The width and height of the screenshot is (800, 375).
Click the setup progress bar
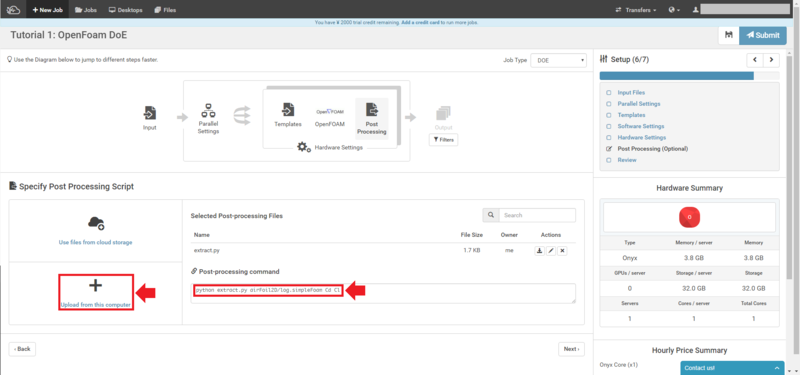[689, 76]
